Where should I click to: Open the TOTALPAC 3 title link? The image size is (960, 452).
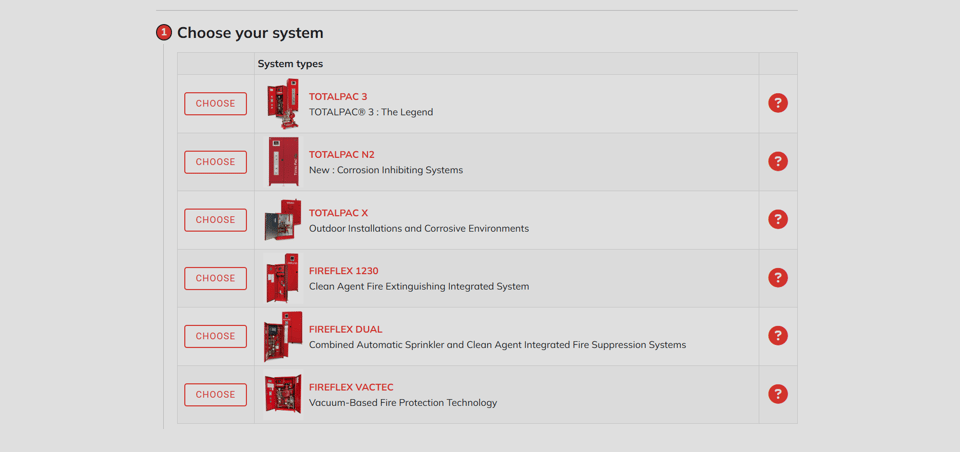coord(338,97)
